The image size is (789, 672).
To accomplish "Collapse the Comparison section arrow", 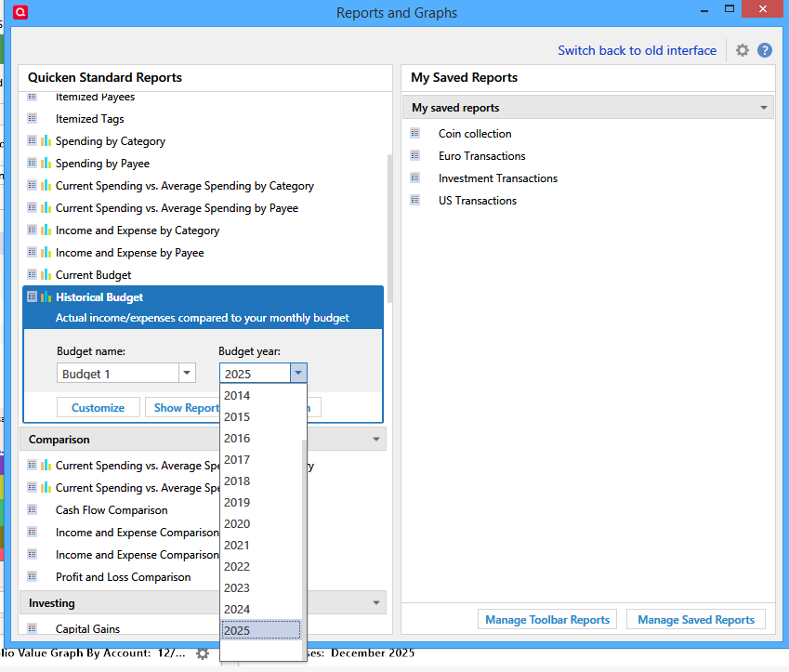I will [x=375, y=440].
